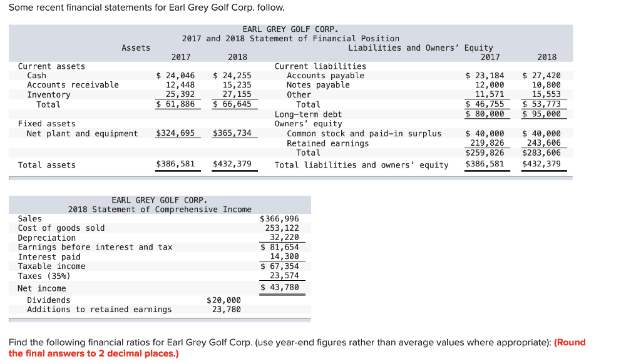The height and width of the screenshot is (364, 641).
Task: Click Common stock and paid-in surplus label
Action: point(364,134)
